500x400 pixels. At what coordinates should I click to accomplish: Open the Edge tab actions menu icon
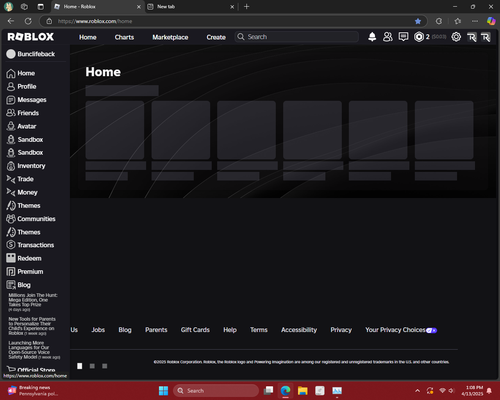[x=41, y=7]
